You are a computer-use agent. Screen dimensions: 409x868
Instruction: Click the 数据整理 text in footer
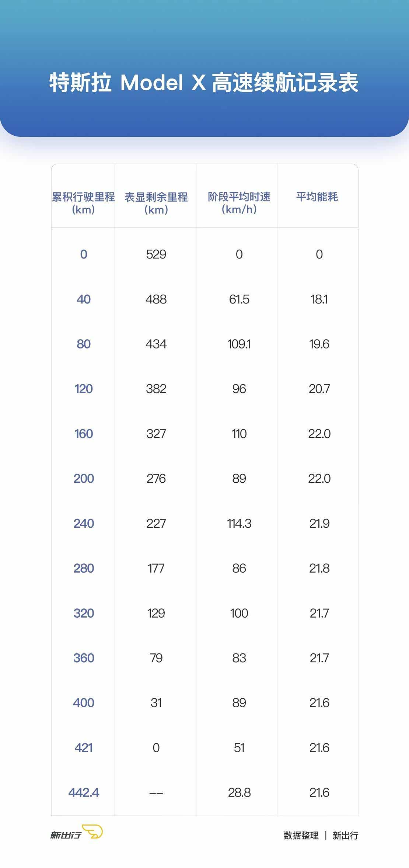click(x=301, y=836)
